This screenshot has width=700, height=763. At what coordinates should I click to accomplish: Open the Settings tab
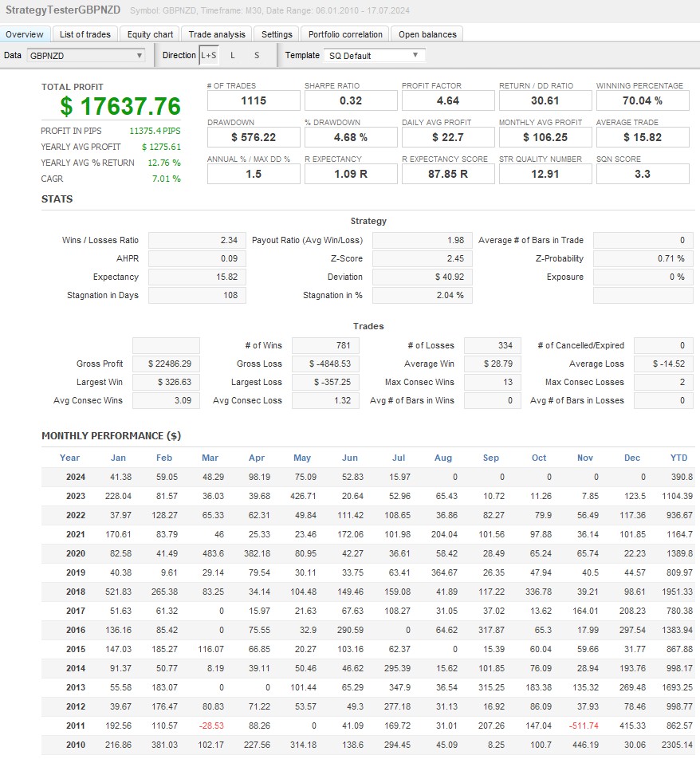pos(277,34)
